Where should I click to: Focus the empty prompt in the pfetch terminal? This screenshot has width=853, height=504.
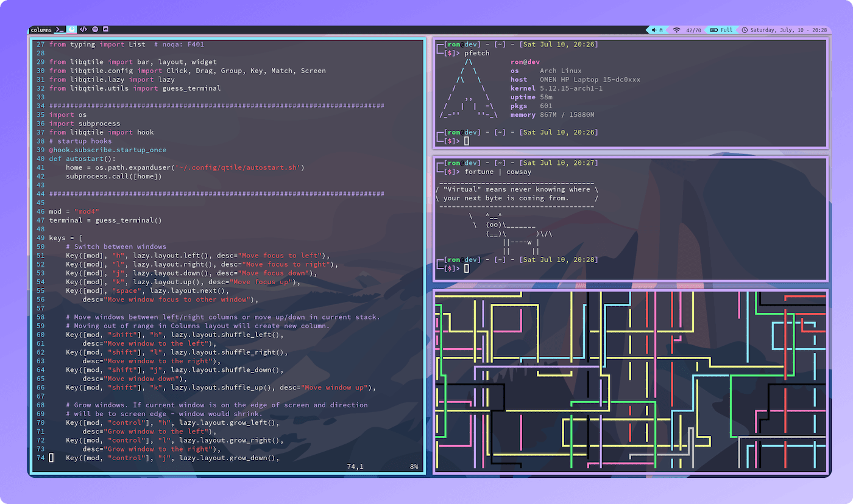[x=465, y=141]
